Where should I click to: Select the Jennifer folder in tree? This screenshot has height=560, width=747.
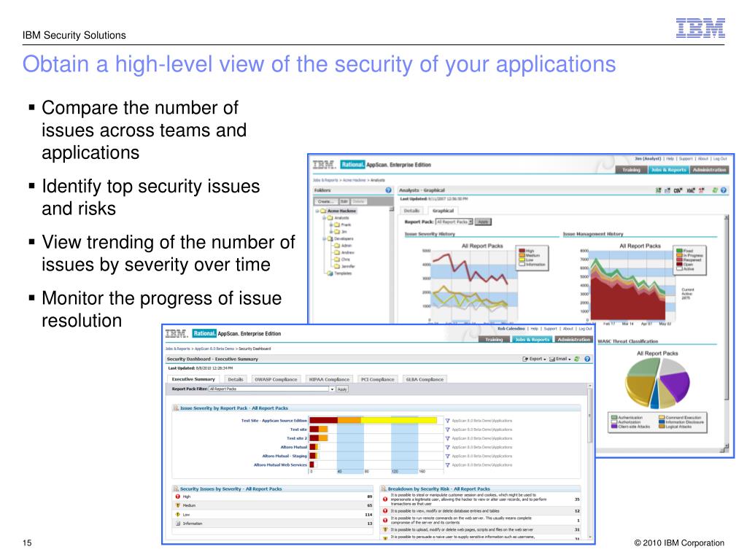(344, 267)
